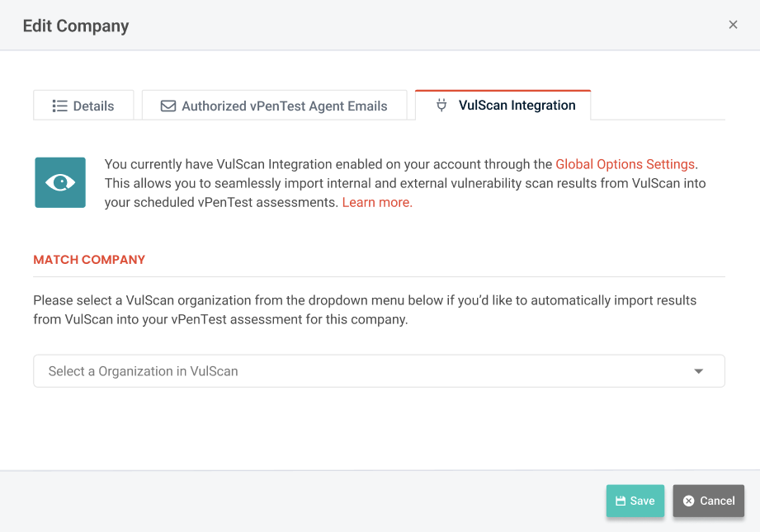Click the plug icon on VulScan Integration tab
The width and height of the screenshot is (760, 532).
[441, 105]
